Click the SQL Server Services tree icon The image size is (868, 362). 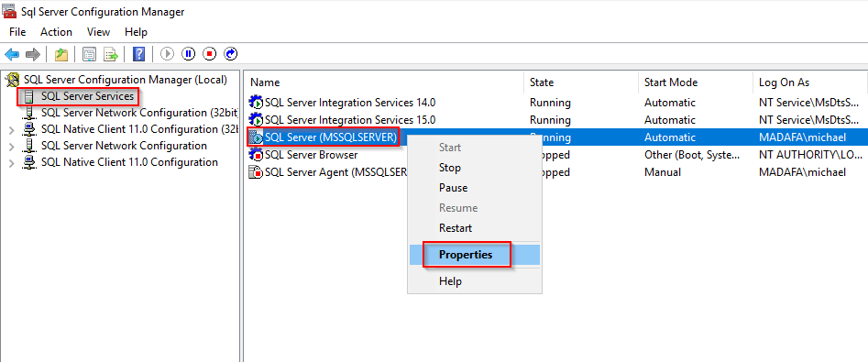point(29,96)
